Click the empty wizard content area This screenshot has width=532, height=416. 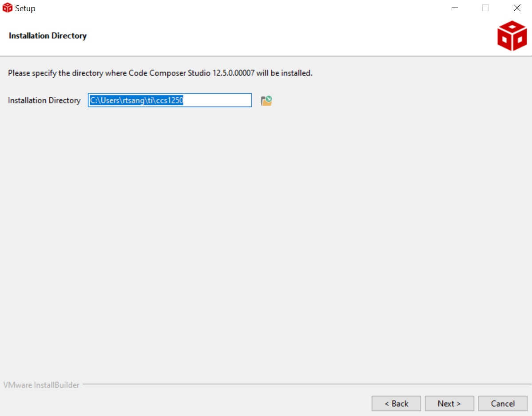point(266,244)
